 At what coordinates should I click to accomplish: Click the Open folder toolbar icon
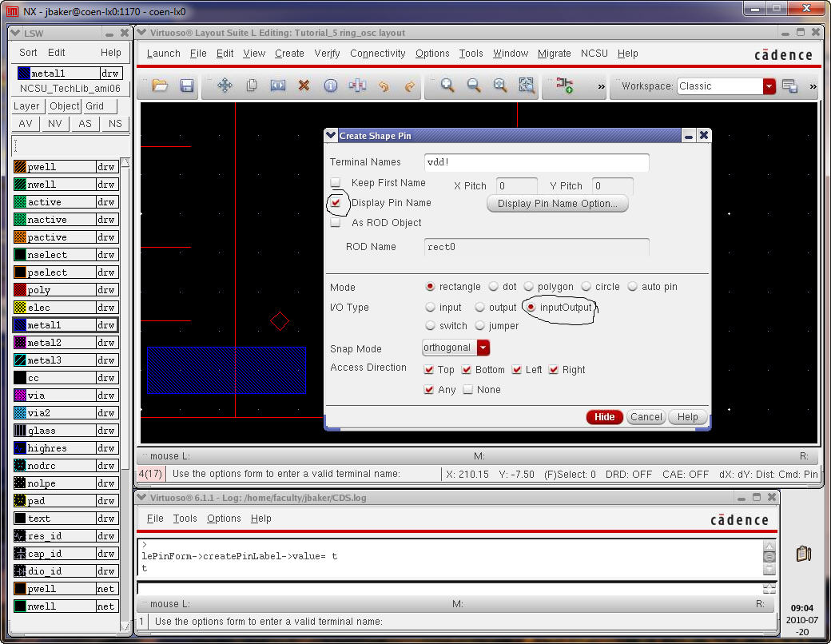[160, 86]
